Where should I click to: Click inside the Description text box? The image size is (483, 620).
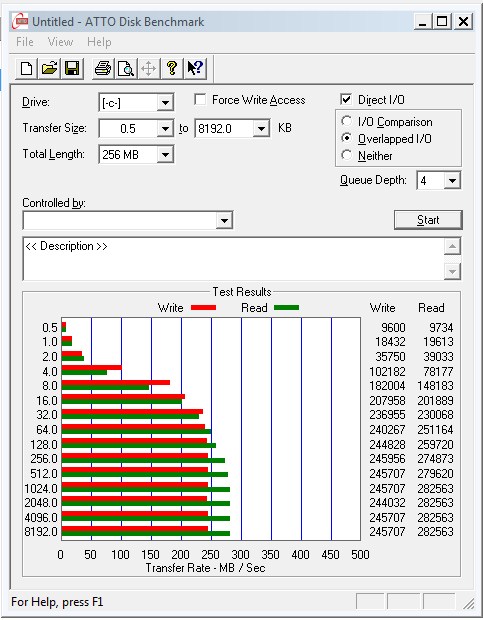[x=233, y=259]
